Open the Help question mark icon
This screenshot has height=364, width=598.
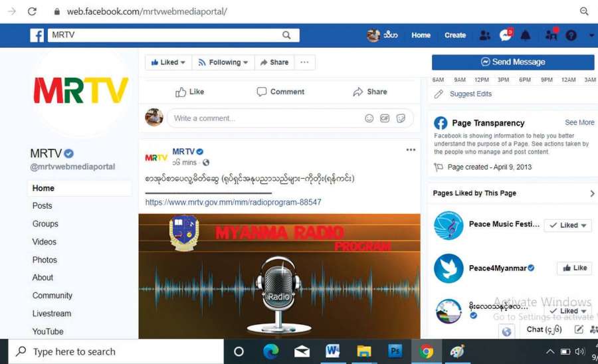(x=571, y=36)
